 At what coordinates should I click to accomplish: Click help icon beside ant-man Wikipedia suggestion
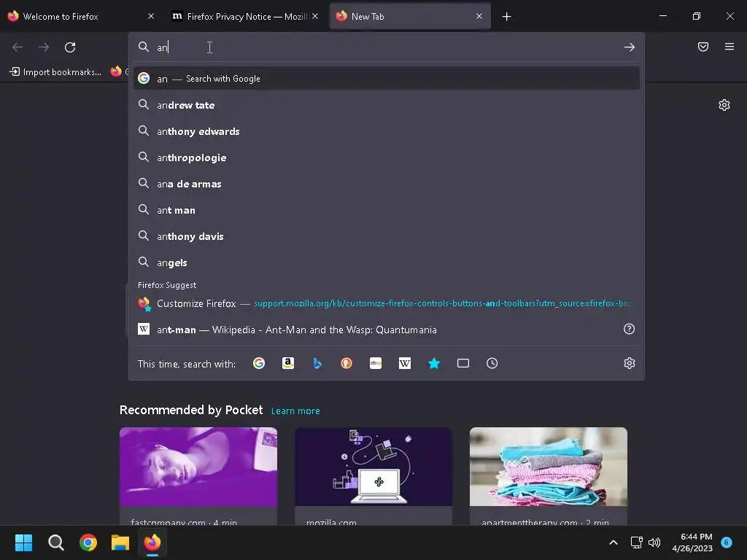click(629, 329)
